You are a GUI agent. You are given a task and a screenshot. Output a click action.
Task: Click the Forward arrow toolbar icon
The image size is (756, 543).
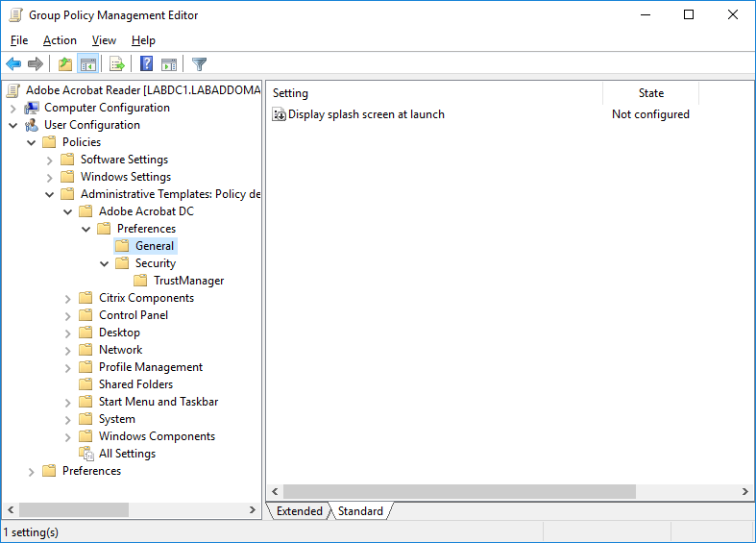point(36,64)
